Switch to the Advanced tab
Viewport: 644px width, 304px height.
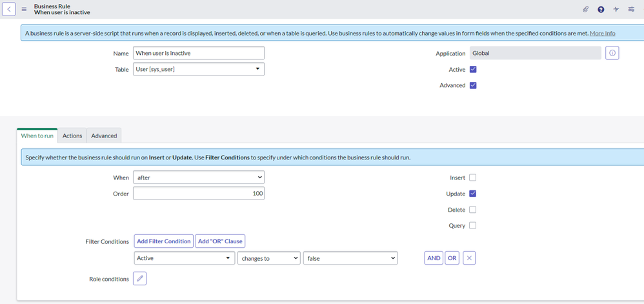pyautogui.click(x=104, y=136)
